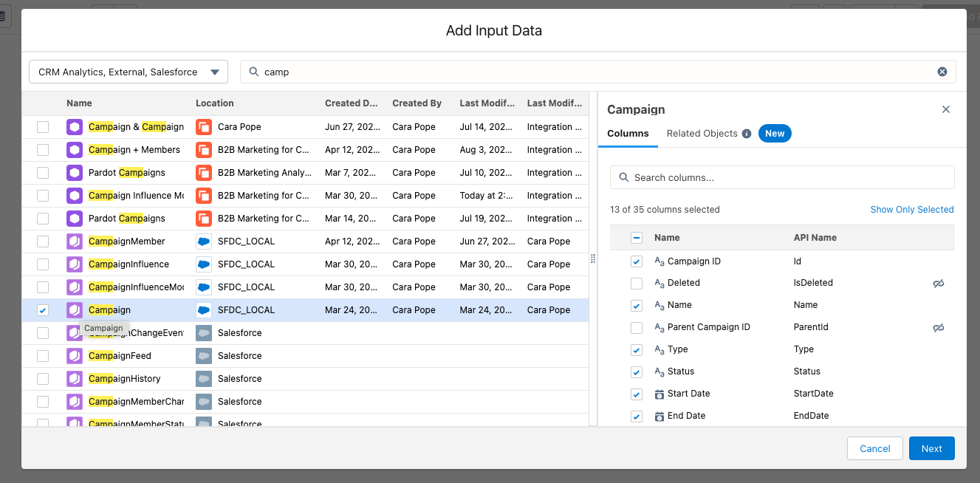
Task: Close the Campaign details panel
Action: (946, 109)
